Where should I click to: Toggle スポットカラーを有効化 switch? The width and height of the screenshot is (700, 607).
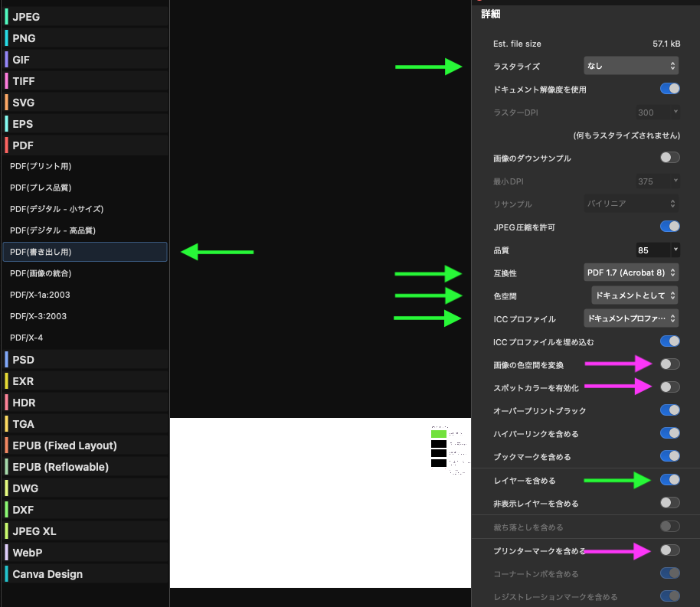(x=669, y=387)
